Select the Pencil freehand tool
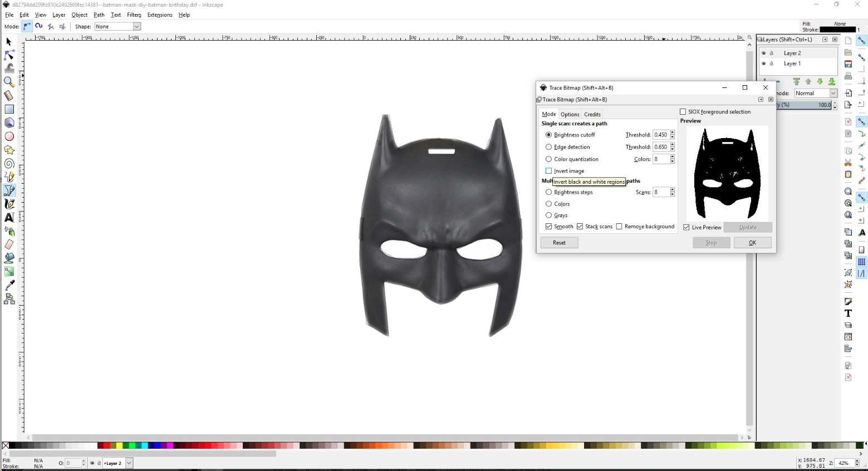This screenshot has height=471, width=868. pyautogui.click(x=9, y=177)
